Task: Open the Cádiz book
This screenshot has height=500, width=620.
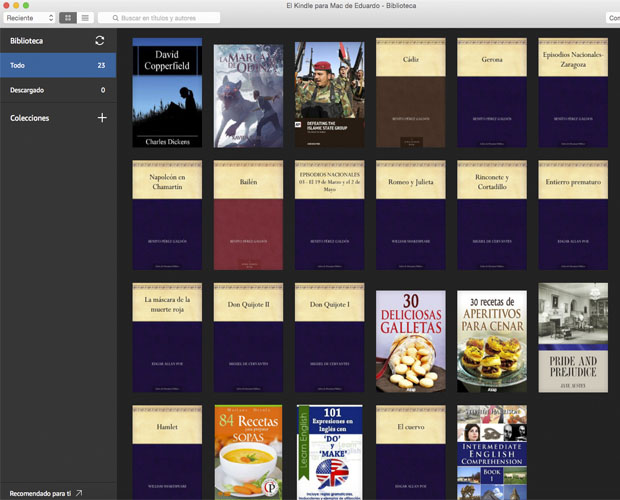Action: pyautogui.click(x=410, y=92)
